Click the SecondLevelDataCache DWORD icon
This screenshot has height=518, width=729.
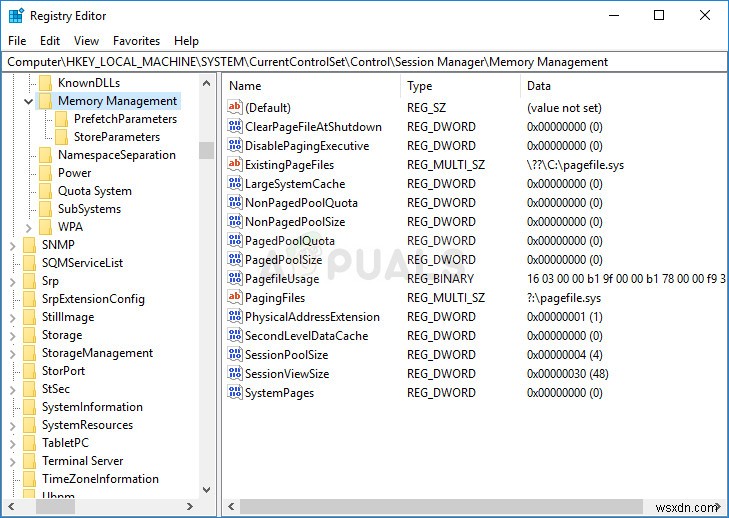click(x=235, y=335)
